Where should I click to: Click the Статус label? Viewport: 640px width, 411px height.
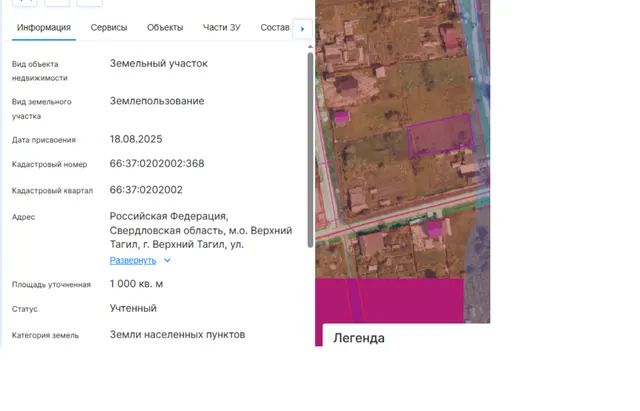pos(24,309)
